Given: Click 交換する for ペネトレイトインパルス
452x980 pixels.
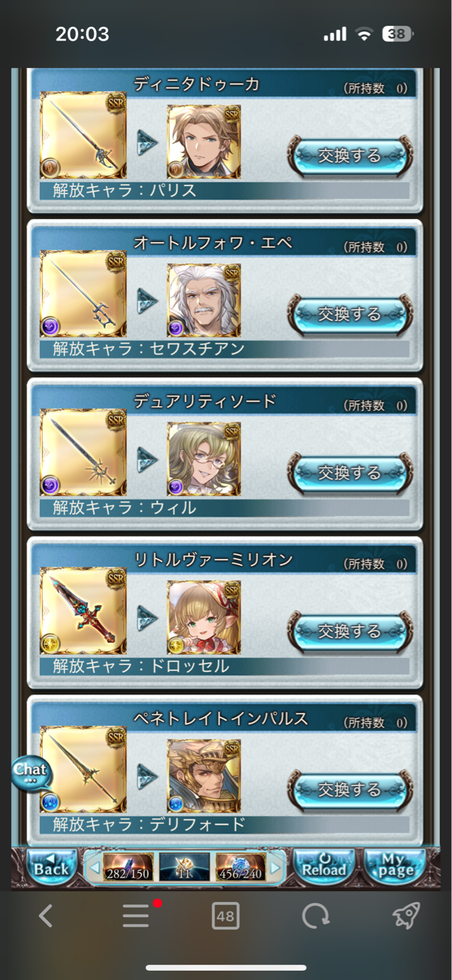Looking at the screenshot, I should 350,789.
